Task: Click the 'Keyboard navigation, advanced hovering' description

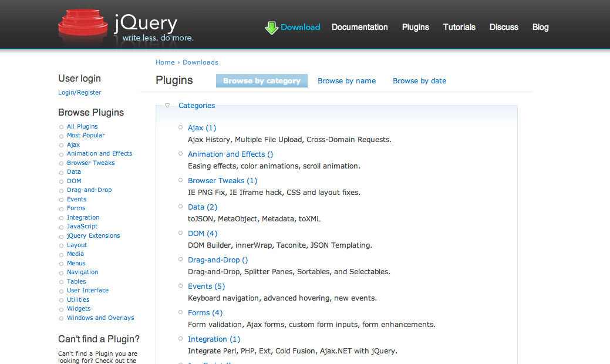Action: pyautogui.click(x=282, y=298)
